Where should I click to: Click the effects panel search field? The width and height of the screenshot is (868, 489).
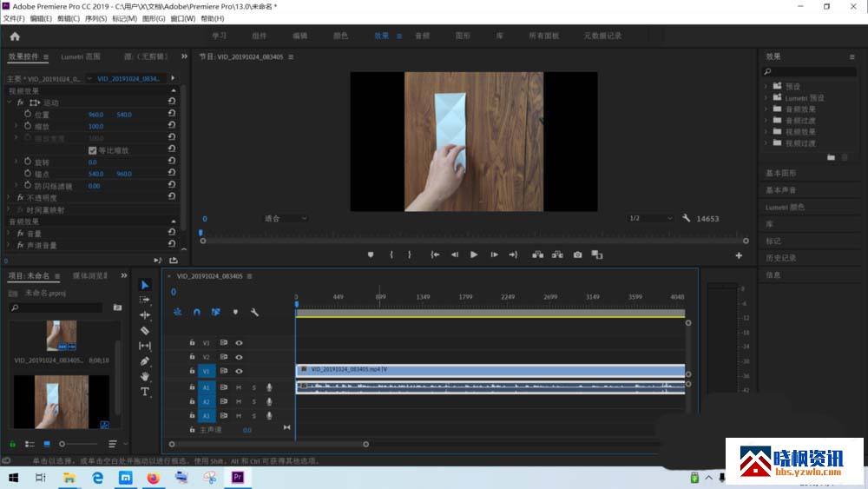click(x=809, y=71)
